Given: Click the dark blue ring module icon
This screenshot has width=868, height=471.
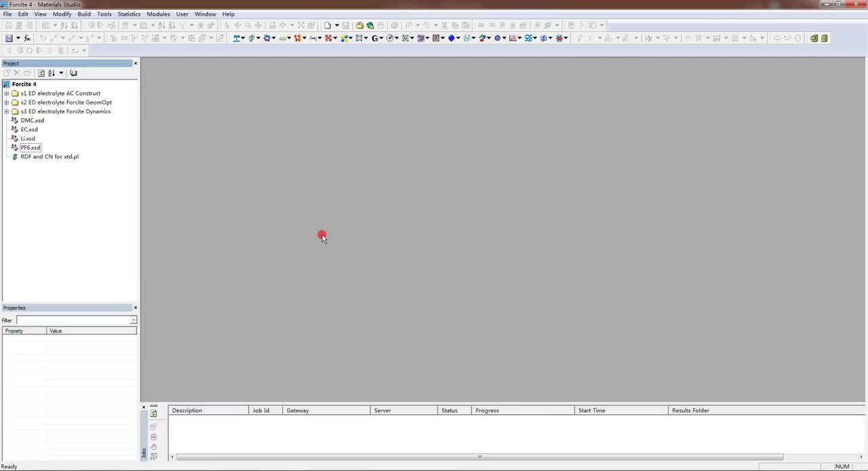Looking at the screenshot, I should click(497, 38).
